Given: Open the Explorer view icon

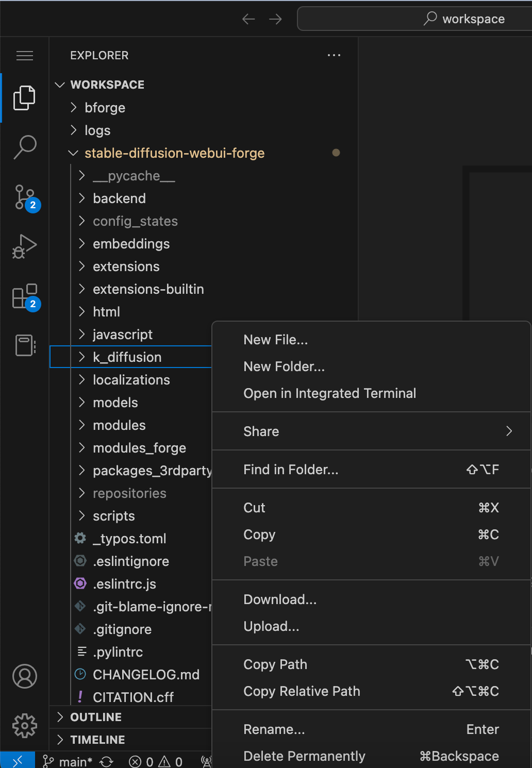Looking at the screenshot, I should tap(24, 97).
